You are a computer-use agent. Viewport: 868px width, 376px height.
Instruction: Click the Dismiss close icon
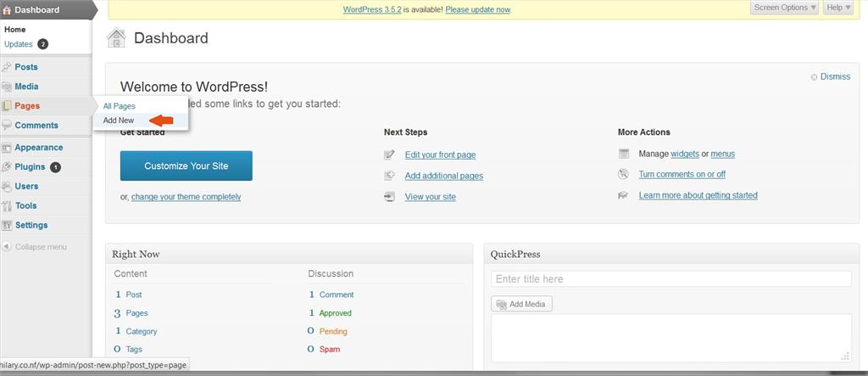[814, 77]
